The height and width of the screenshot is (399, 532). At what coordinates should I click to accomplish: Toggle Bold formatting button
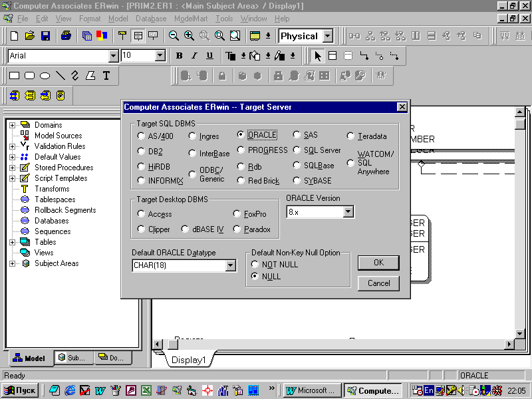(x=179, y=56)
